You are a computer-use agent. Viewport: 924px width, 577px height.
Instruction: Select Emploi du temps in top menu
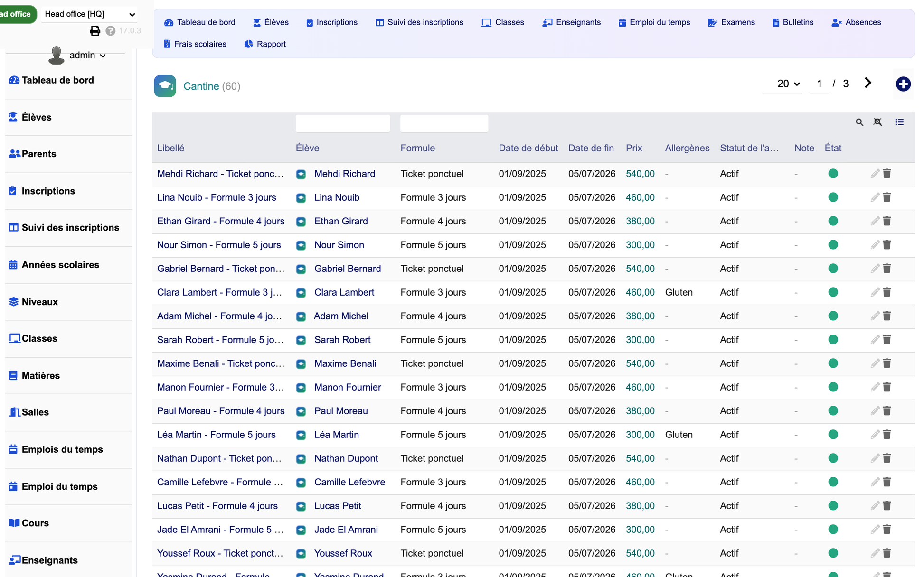point(654,22)
